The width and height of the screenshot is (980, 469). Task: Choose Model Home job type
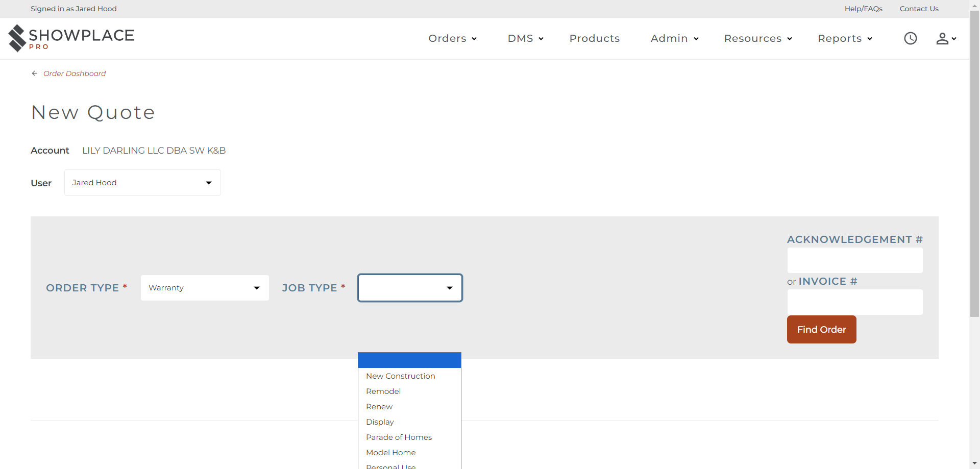click(x=409, y=453)
